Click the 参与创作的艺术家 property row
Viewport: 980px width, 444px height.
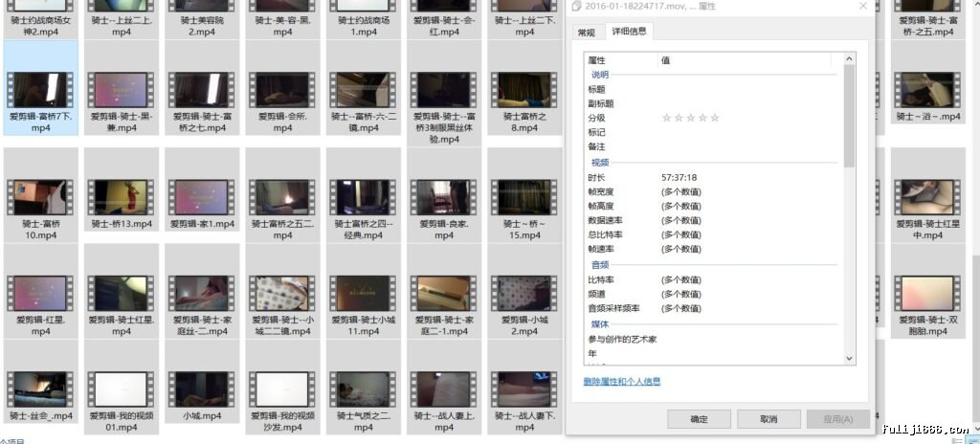point(714,339)
